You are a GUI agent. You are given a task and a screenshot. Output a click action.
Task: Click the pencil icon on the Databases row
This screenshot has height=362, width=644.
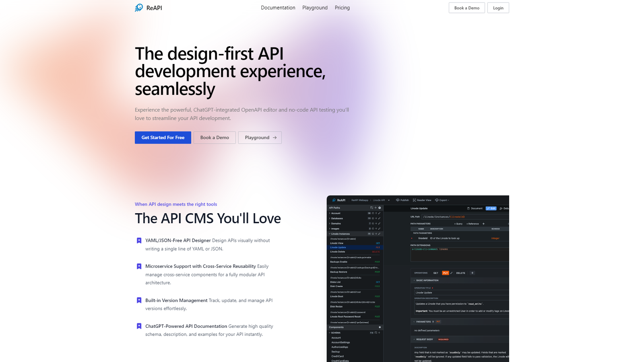[379, 218]
